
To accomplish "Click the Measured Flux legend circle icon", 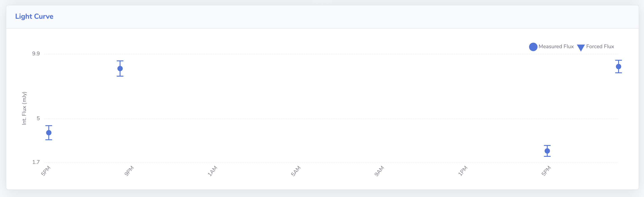I will point(533,47).
